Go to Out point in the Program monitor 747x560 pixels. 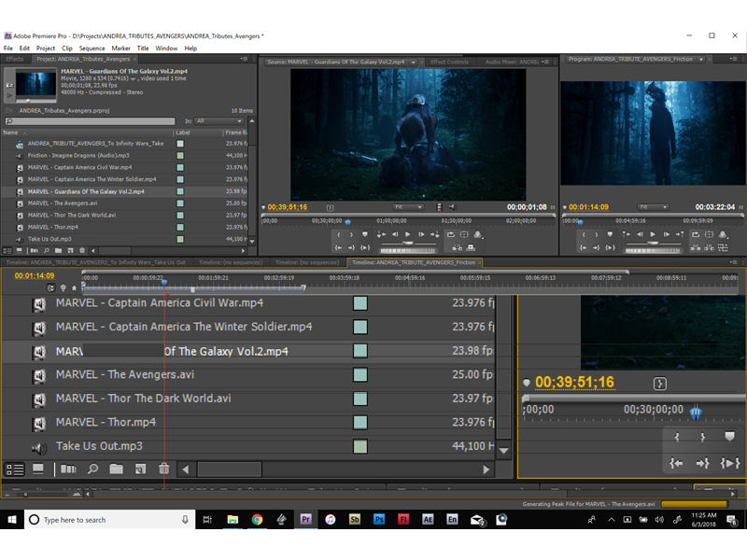(597, 247)
